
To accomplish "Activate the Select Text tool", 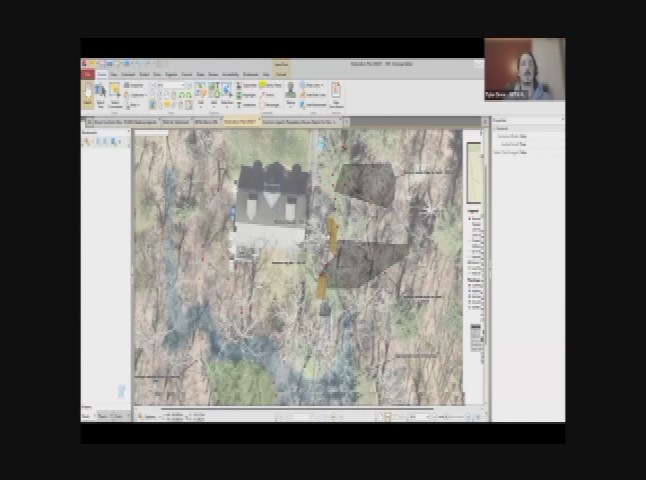I will [x=101, y=95].
